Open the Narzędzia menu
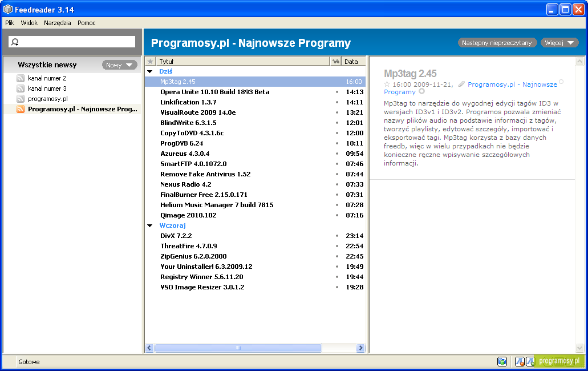This screenshot has width=588, height=371. [58, 23]
